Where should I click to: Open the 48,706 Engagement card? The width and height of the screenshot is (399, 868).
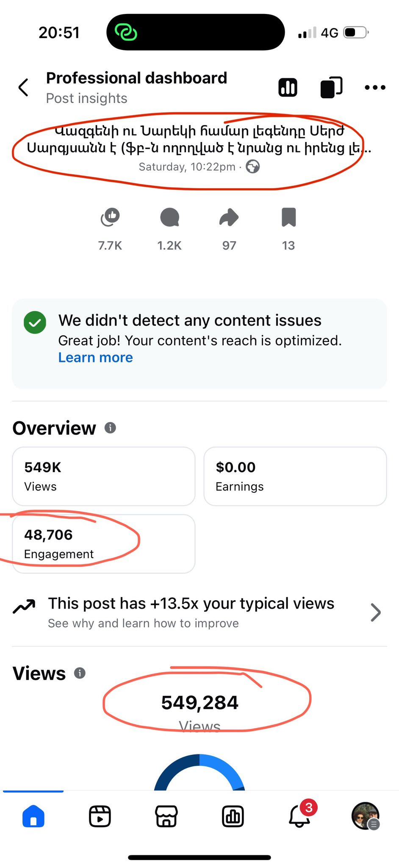104,544
